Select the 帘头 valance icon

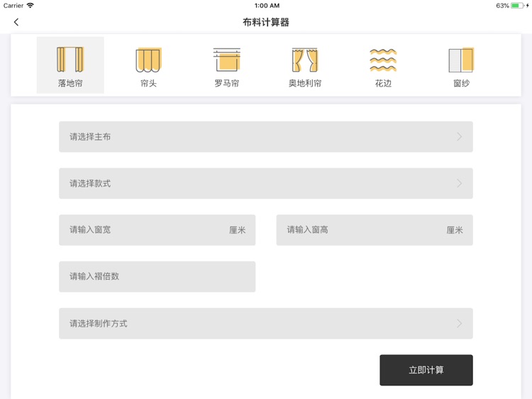point(149,60)
